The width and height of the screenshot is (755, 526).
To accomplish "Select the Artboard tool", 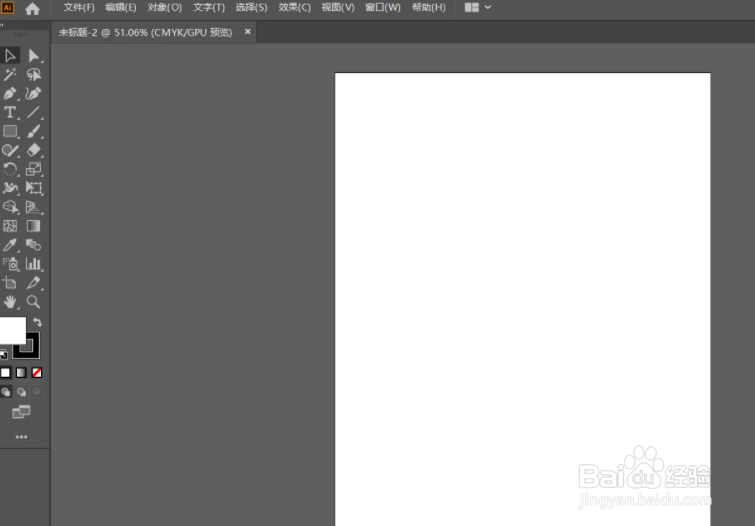I will pyautogui.click(x=10, y=283).
